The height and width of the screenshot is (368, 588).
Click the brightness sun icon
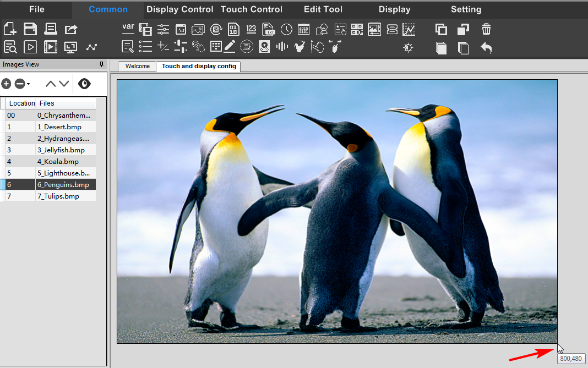pyautogui.click(x=408, y=48)
